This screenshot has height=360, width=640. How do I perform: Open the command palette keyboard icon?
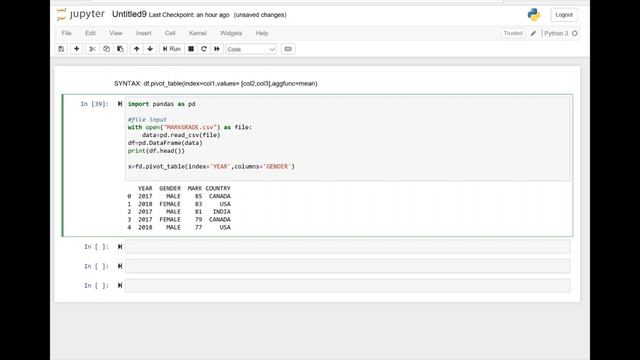288,49
